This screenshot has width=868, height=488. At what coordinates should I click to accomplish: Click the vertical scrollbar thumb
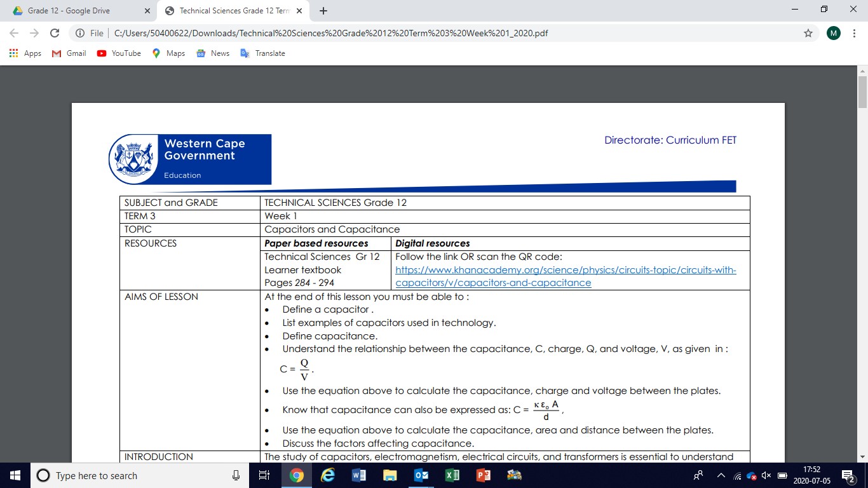pyautogui.click(x=862, y=92)
